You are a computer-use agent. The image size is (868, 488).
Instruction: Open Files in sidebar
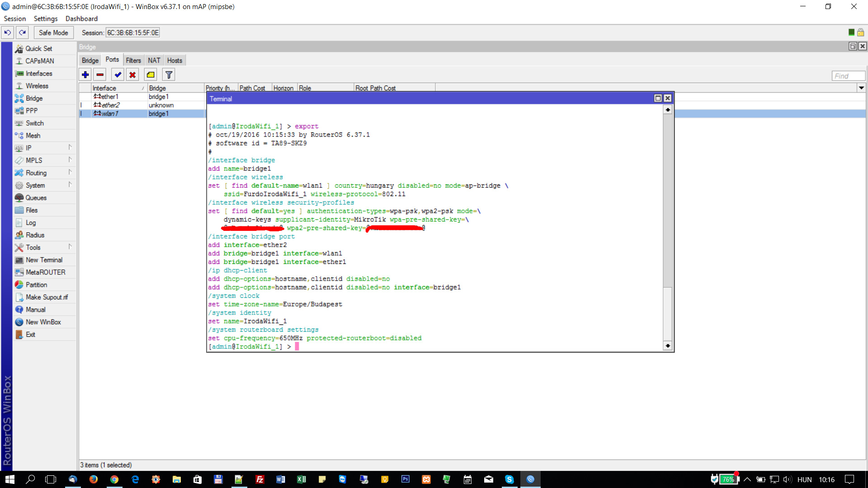click(x=31, y=210)
